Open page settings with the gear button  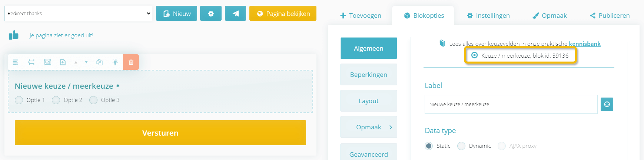[211, 14]
